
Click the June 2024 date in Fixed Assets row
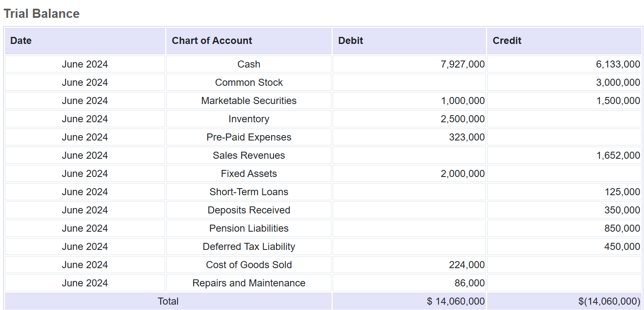[85, 174]
